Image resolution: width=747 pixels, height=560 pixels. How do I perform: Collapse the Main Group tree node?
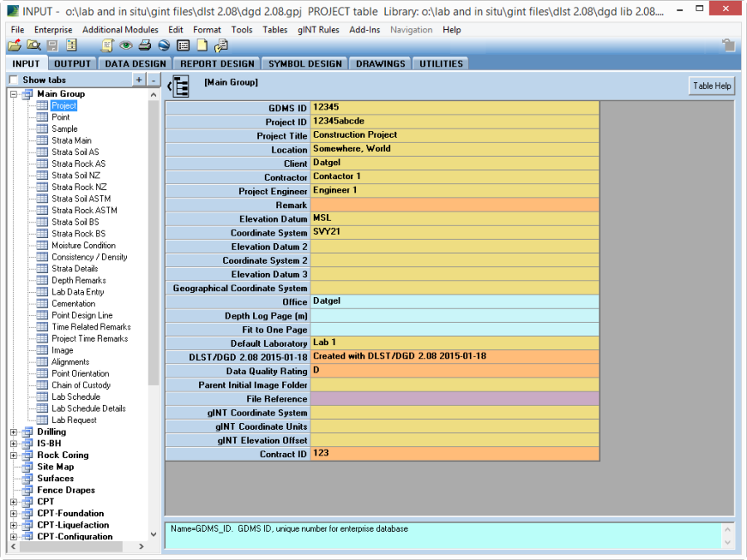click(x=14, y=95)
